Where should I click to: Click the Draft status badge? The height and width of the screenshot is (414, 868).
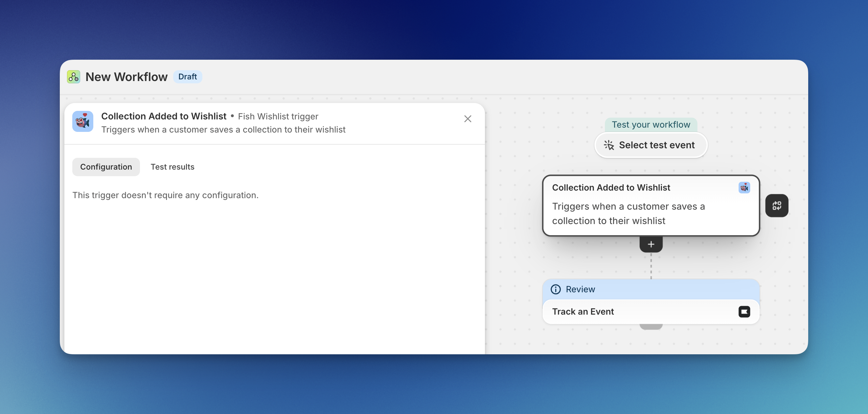188,77
